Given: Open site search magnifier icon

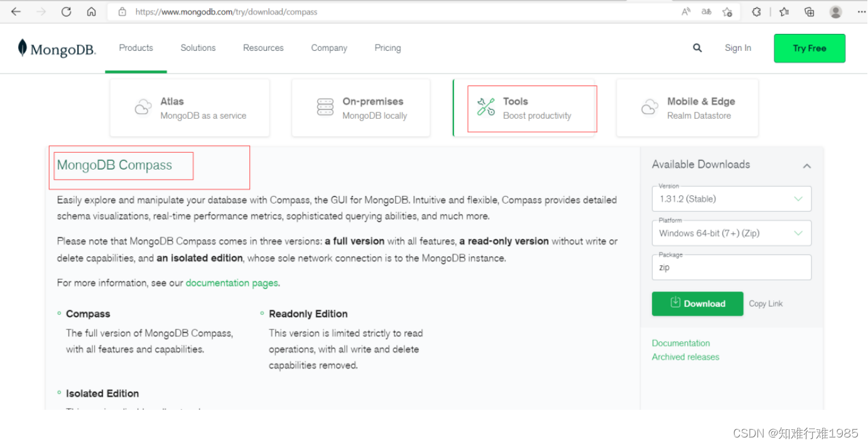Looking at the screenshot, I should [x=697, y=48].
